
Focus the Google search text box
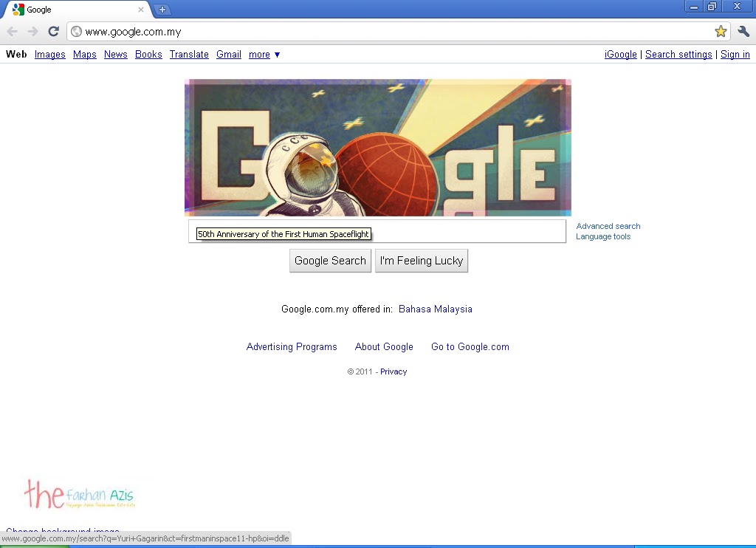tap(377, 231)
